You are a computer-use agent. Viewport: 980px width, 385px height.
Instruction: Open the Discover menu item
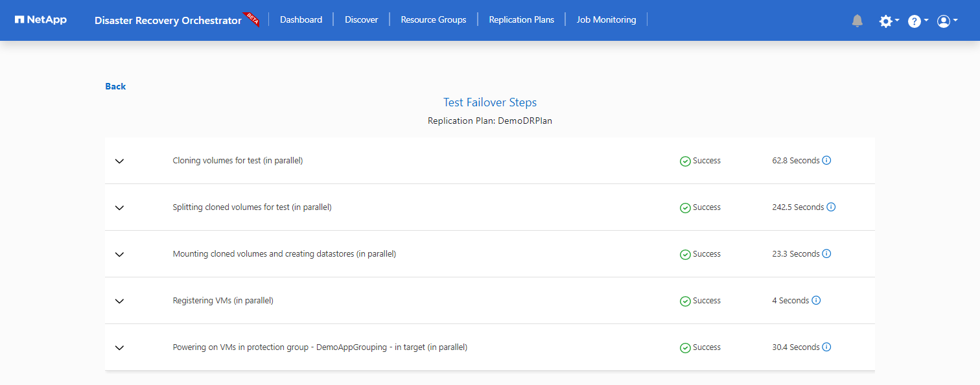[x=361, y=20]
